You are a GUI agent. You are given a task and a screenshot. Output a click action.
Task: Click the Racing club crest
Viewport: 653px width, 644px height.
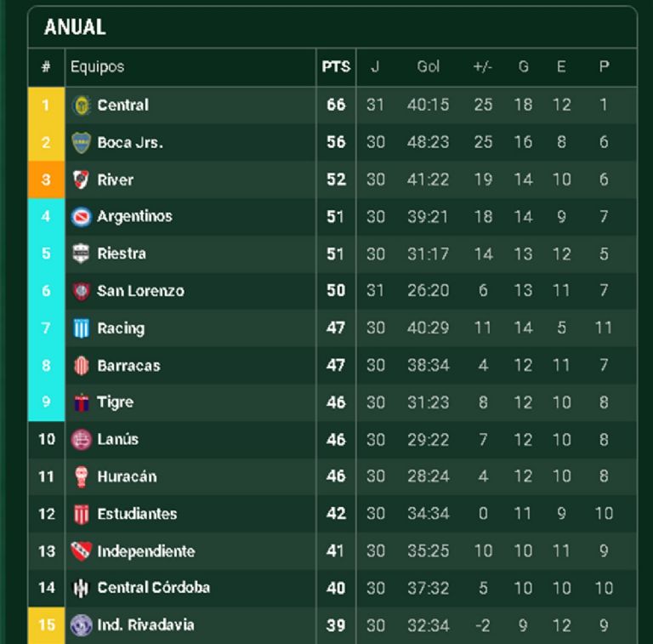pyautogui.click(x=82, y=328)
